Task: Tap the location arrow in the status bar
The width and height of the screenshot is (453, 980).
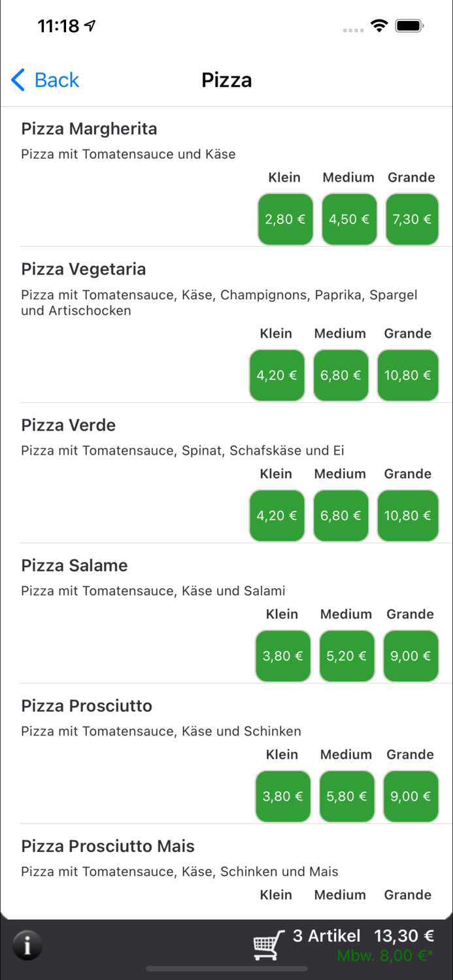Action: [x=89, y=25]
